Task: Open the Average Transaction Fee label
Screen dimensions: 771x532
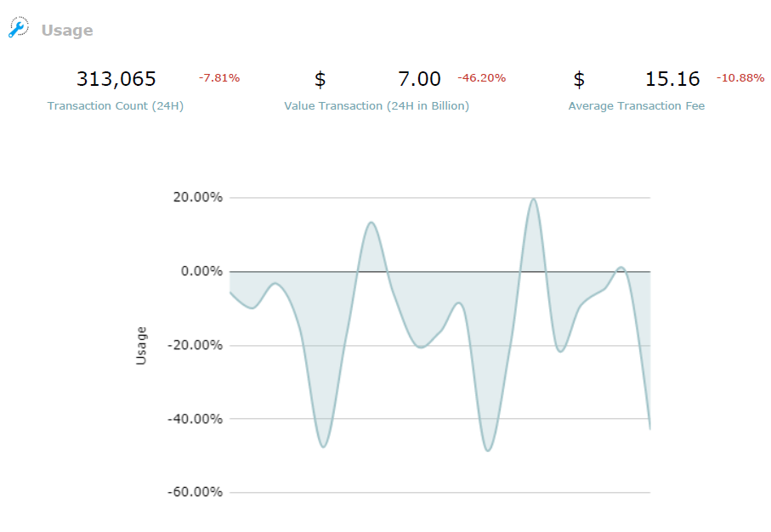Action: [x=637, y=105]
